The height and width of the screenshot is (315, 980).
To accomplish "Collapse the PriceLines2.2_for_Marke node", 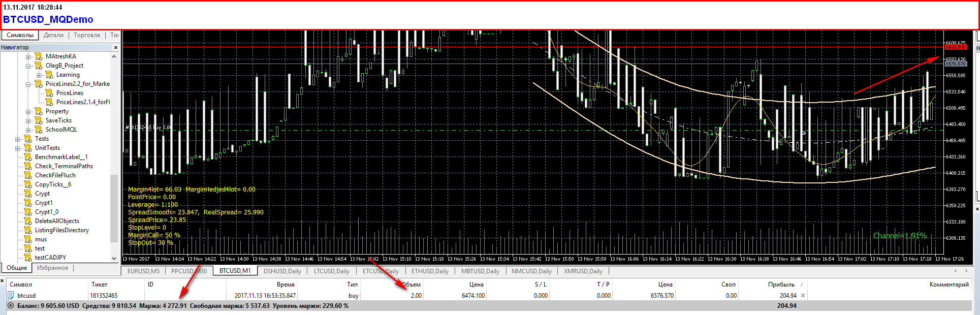I will (x=28, y=84).
